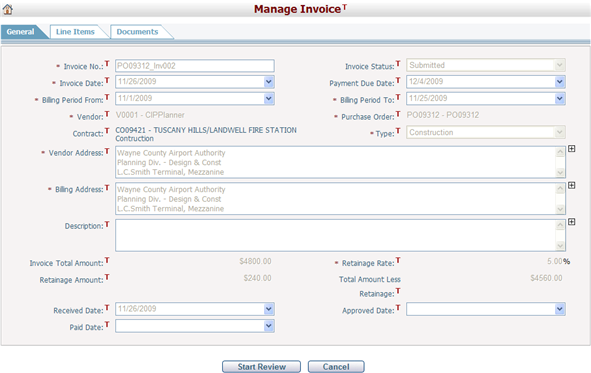Click purchase order value PO09312 - PO09312
This screenshot has width=591, height=373.
(443, 115)
